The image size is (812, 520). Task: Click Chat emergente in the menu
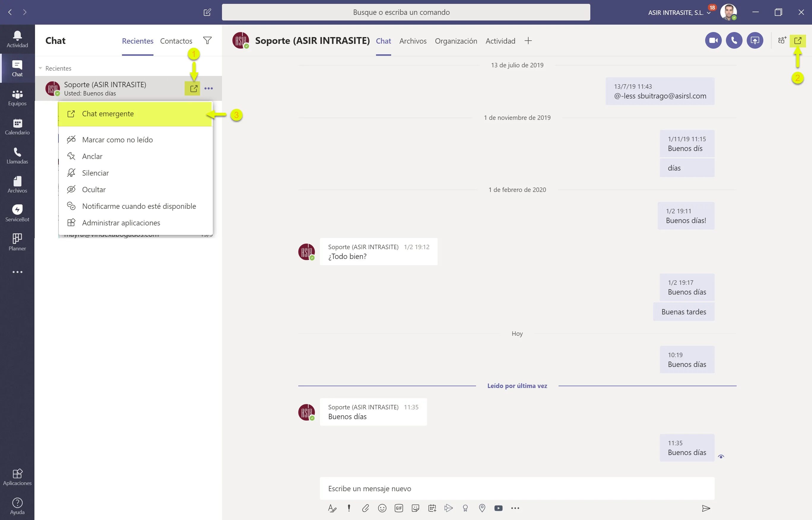click(108, 114)
